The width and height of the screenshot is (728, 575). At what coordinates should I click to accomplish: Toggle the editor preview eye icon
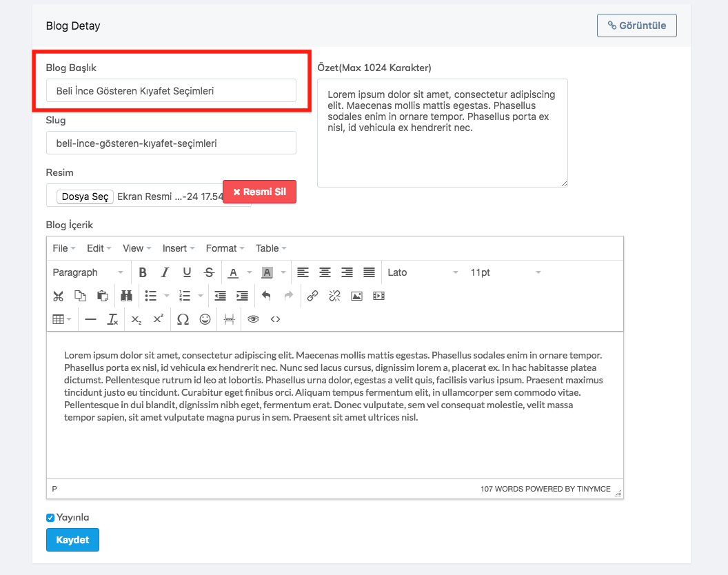click(x=253, y=319)
